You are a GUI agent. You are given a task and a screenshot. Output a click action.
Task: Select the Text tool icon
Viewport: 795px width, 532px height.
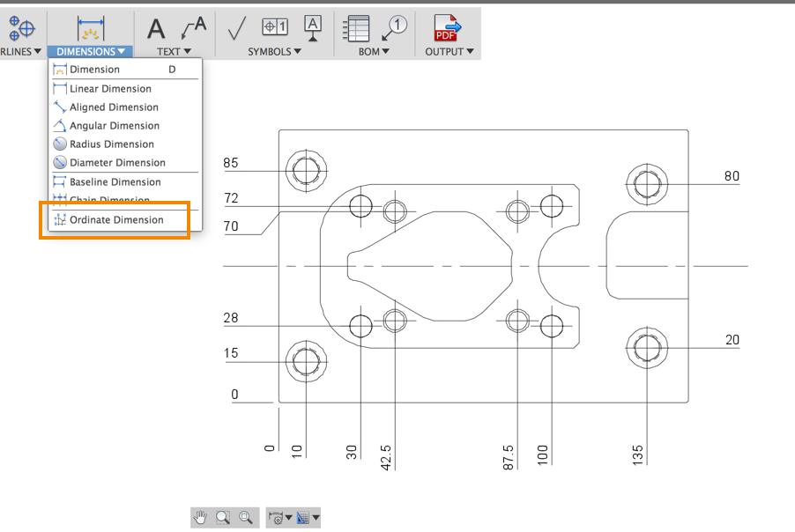click(156, 29)
